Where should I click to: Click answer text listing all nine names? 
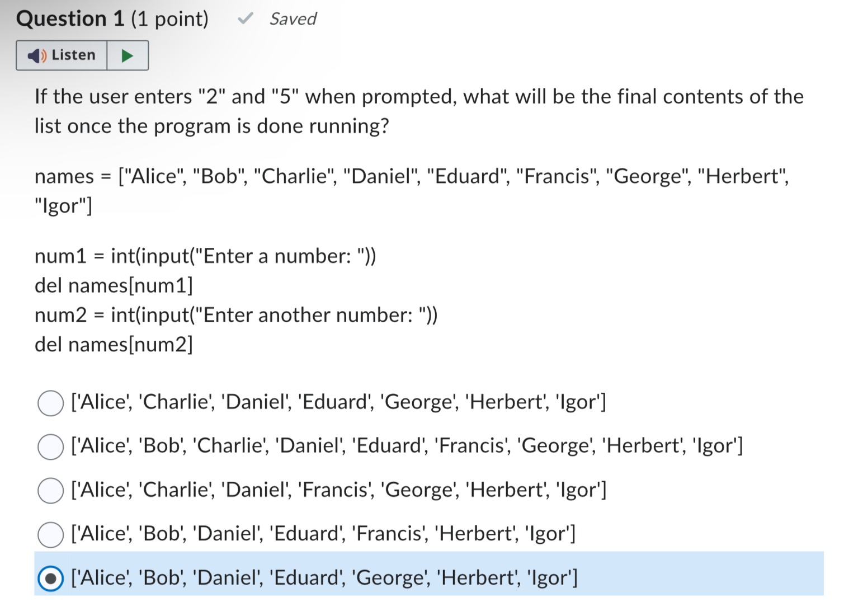pos(407,446)
